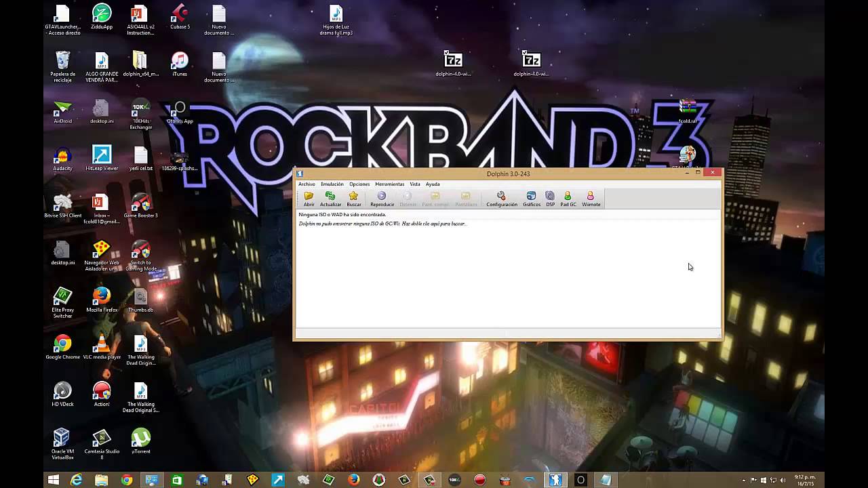Image resolution: width=868 pixels, height=488 pixels.
Task: Select the Bitvise SSH Client desktop icon
Action: pyautogui.click(x=62, y=206)
